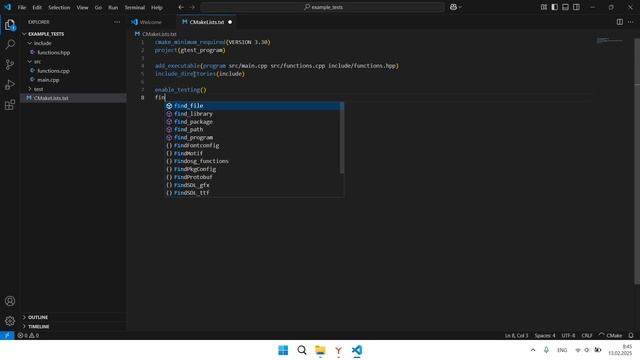
Task: Click the remote window status icon
Action: (x=7, y=336)
